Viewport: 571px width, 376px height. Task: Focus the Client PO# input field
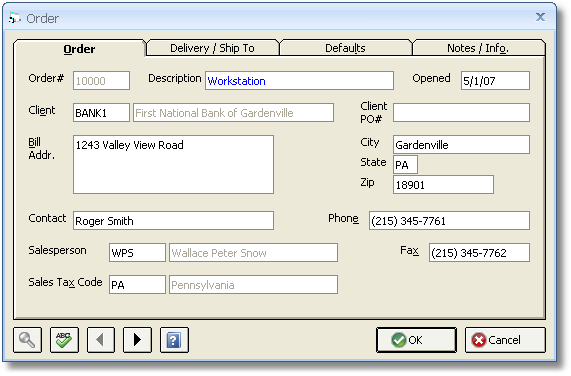(461, 112)
